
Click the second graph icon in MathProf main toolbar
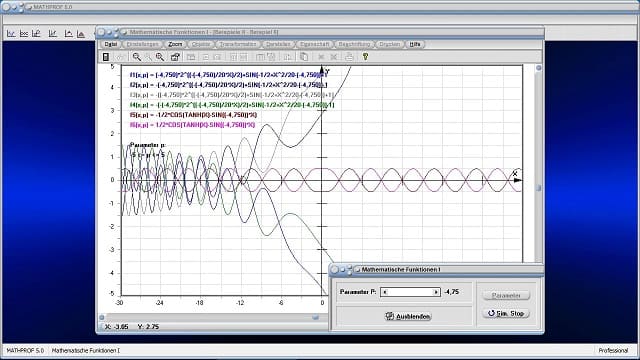pyautogui.click(x=24, y=33)
